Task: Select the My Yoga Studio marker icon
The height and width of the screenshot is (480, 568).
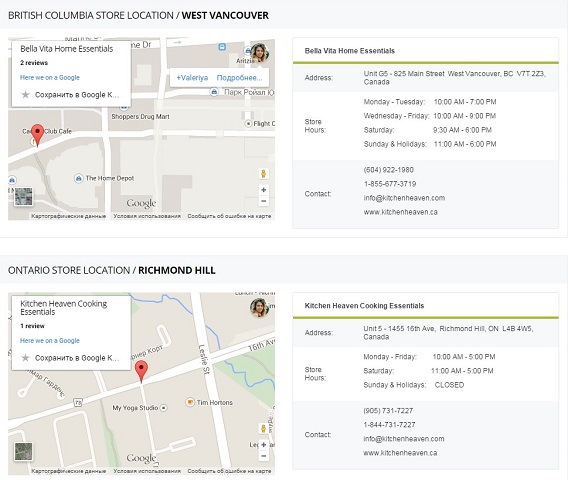Action: (164, 408)
